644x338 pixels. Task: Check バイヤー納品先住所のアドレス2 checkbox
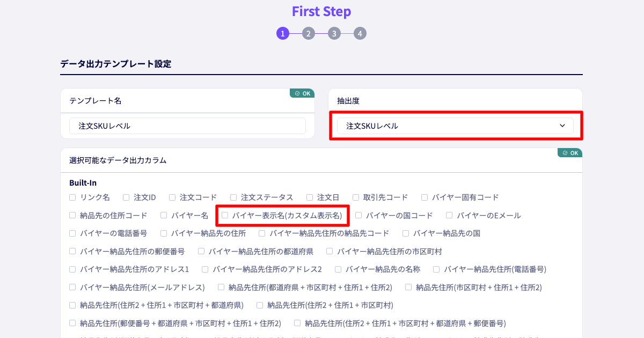(205, 269)
